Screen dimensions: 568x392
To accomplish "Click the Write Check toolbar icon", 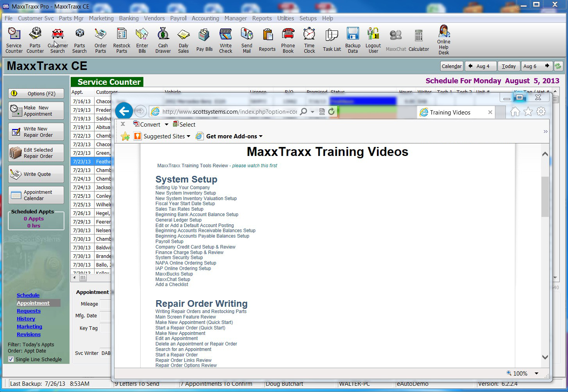I will (225, 40).
